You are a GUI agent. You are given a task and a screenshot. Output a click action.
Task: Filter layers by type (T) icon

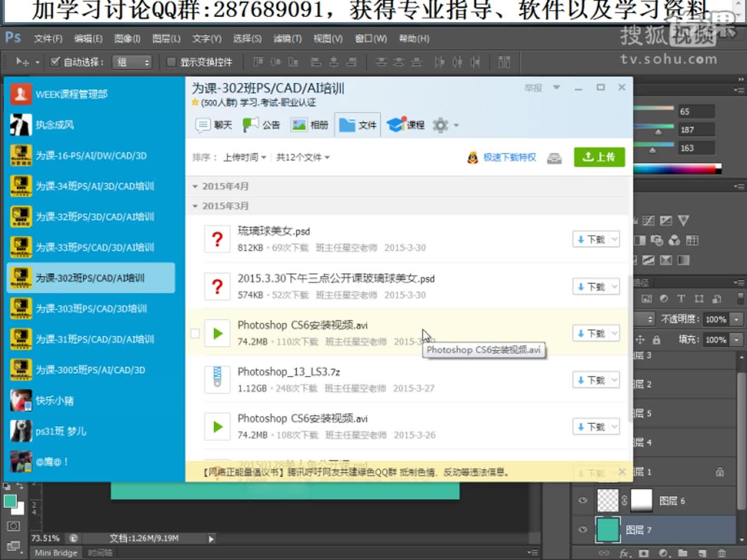tap(681, 299)
